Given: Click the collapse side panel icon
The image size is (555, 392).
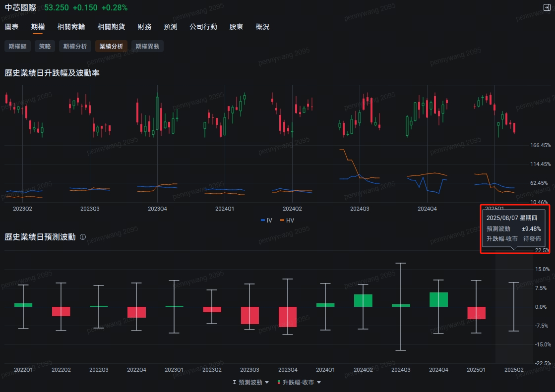Looking at the screenshot, I should pyautogui.click(x=547, y=7).
